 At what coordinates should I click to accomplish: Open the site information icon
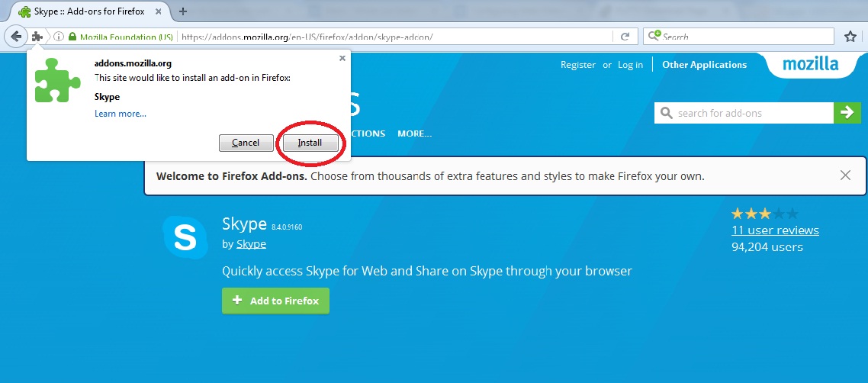pyautogui.click(x=59, y=37)
